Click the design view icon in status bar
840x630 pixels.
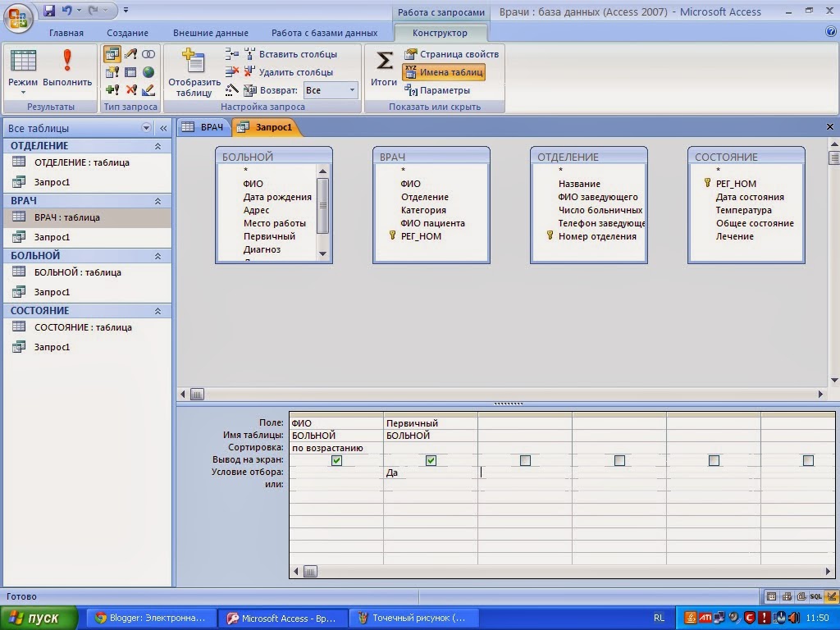[831, 596]
